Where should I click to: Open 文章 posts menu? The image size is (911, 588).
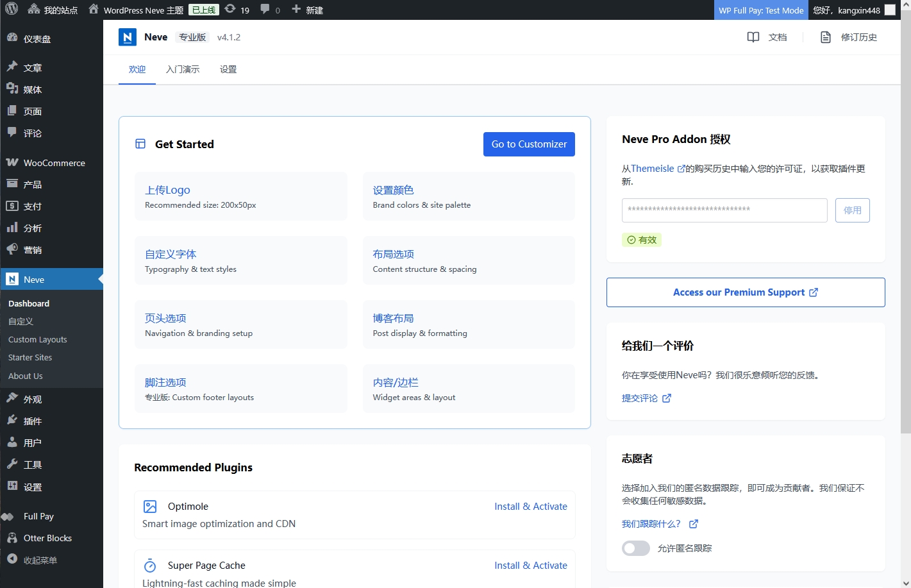point(51,67)
